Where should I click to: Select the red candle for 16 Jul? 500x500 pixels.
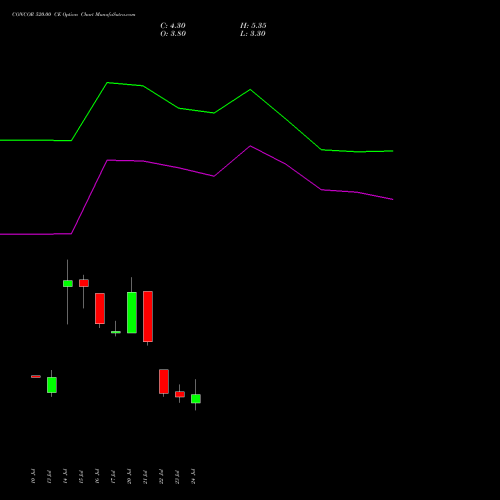click(100, 309)
